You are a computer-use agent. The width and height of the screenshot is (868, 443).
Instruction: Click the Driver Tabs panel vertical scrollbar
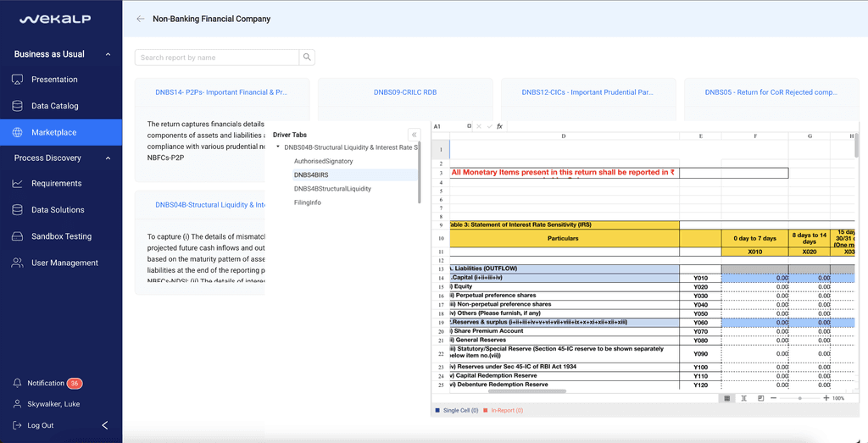[419, 173]
